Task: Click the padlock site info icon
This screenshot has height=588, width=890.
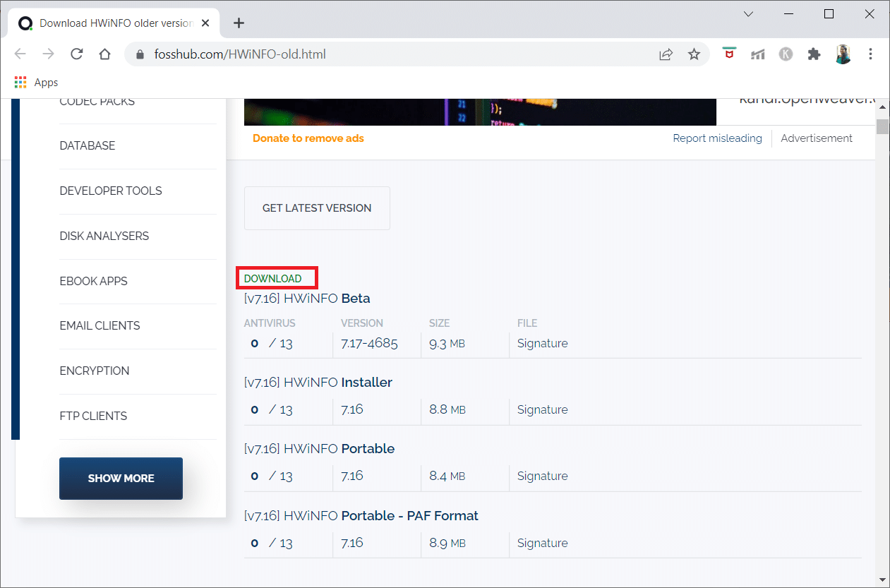Action: 139,54
